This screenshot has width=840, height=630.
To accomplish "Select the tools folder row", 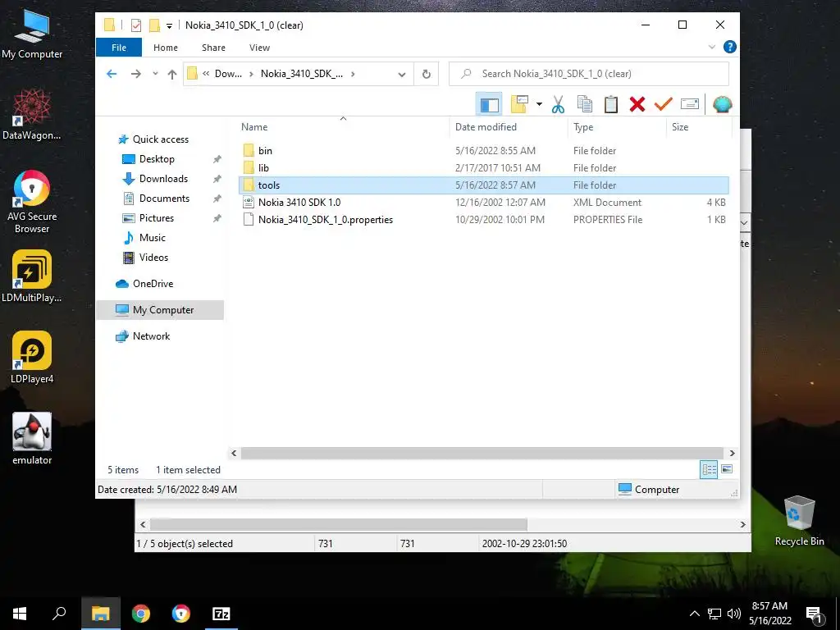I will [484, 185].
